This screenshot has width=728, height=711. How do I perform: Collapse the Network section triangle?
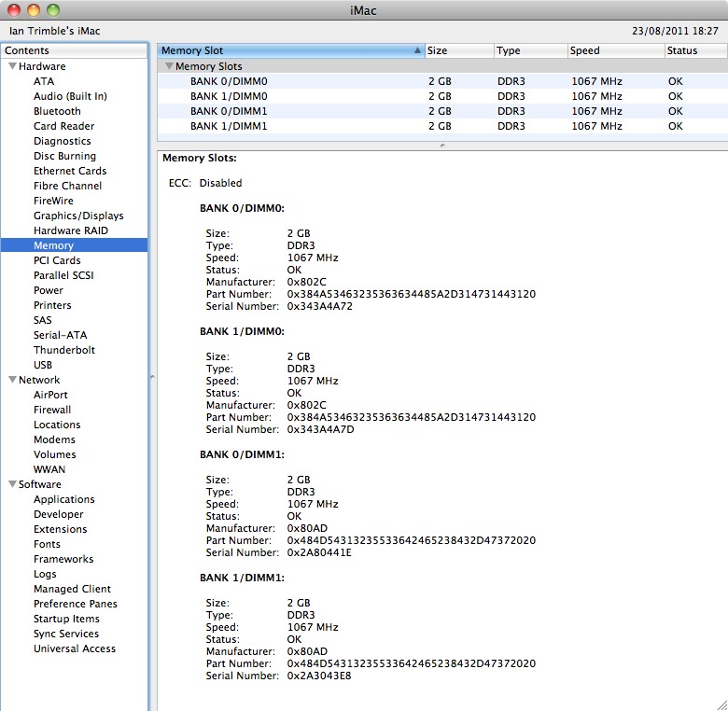click(x=12, y=380)
